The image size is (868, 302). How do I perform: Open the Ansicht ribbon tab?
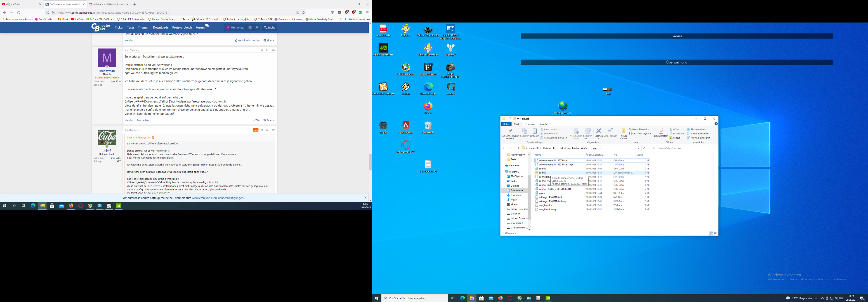(543, 124)
